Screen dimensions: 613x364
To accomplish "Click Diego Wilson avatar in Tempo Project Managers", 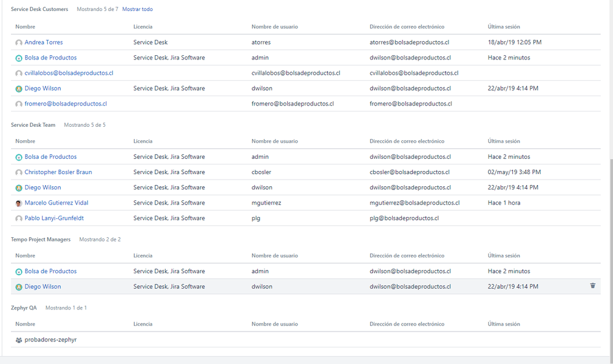I will 19,287.
